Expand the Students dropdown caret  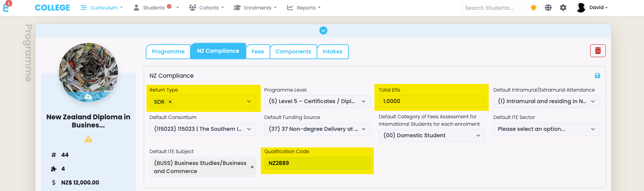[177, 7]
